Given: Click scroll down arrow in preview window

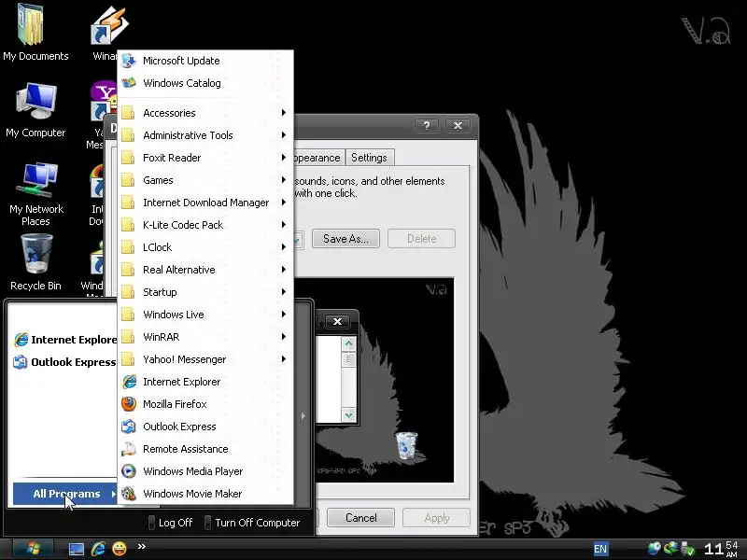Looking at the screenshot, I should tap(348, 415).
